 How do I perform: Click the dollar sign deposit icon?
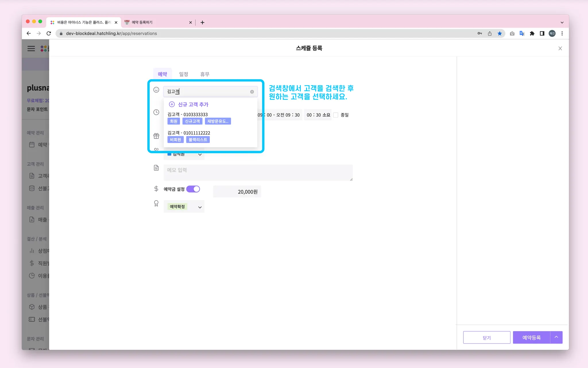tap(156, 189)
